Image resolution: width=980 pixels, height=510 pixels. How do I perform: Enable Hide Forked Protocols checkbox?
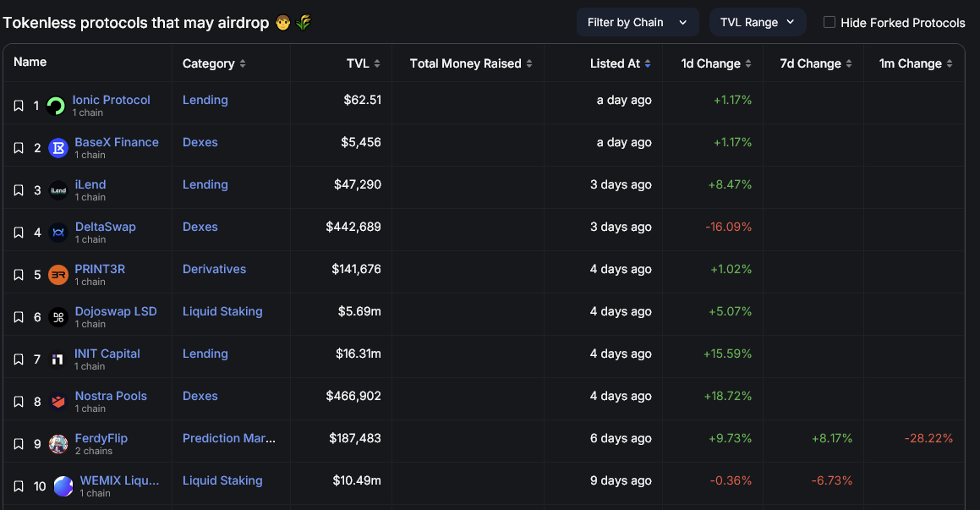click(x=829, y=23)
